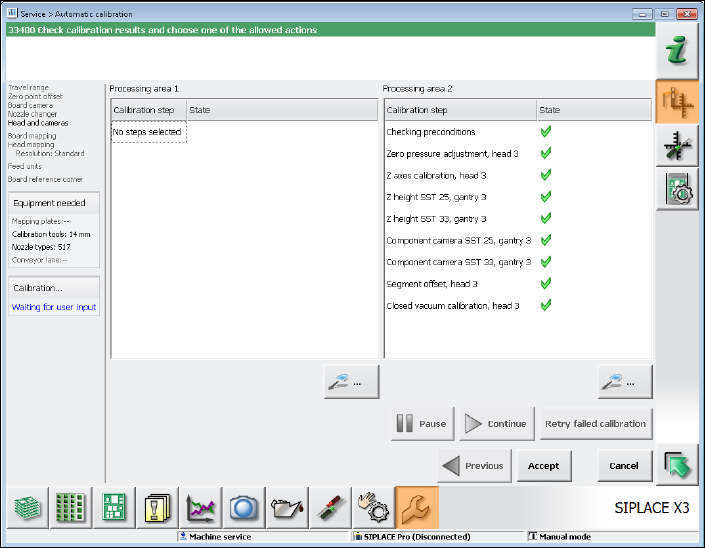Open the yellow warning documents icon
Image resolution: width=705 pixels, height=548 pixels.
[x=157, y=508]
